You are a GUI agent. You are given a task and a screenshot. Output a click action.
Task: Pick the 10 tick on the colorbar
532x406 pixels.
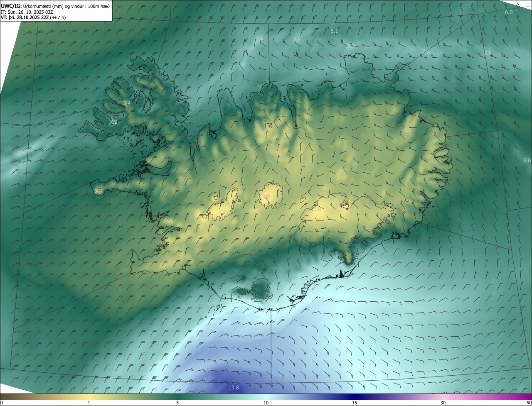(x=266, y=403)
